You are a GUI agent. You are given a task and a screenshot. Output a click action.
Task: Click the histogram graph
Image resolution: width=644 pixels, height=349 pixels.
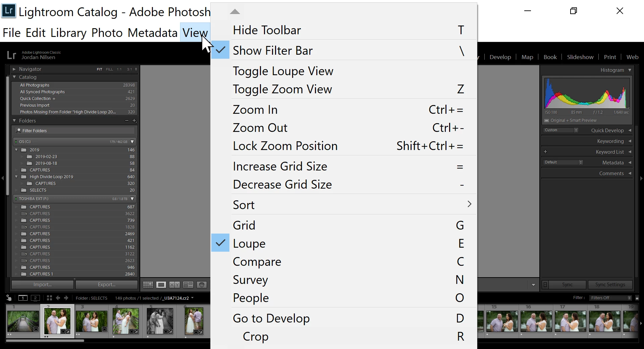click(586, 93)
